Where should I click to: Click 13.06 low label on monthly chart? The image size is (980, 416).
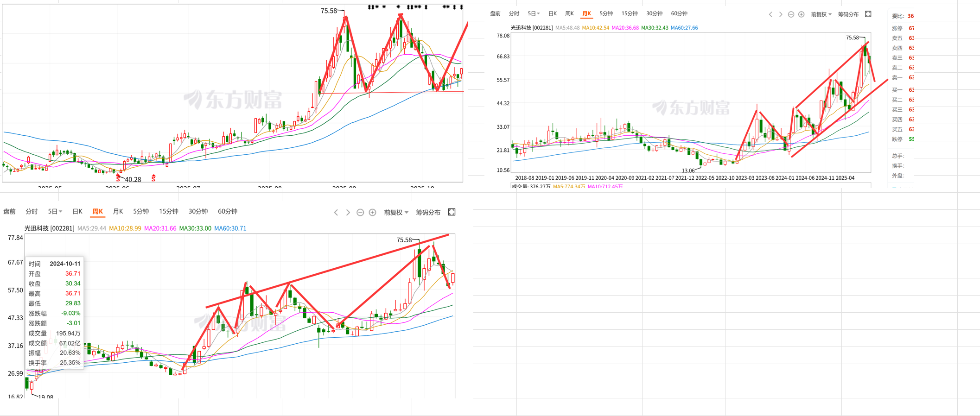point(688,171)
